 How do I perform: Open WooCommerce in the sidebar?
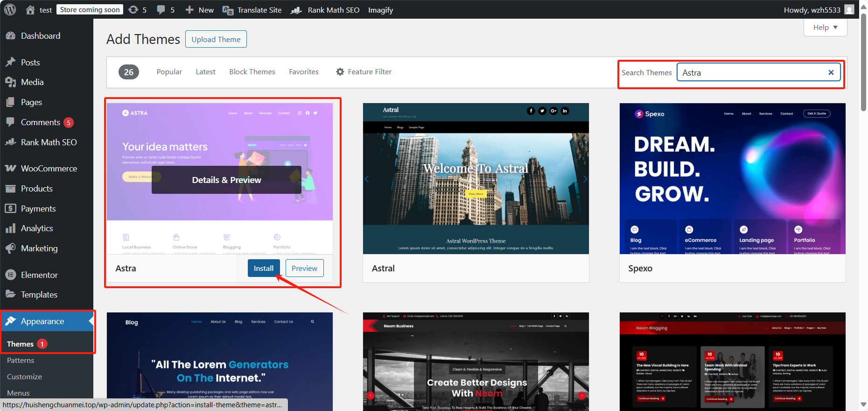49,169
